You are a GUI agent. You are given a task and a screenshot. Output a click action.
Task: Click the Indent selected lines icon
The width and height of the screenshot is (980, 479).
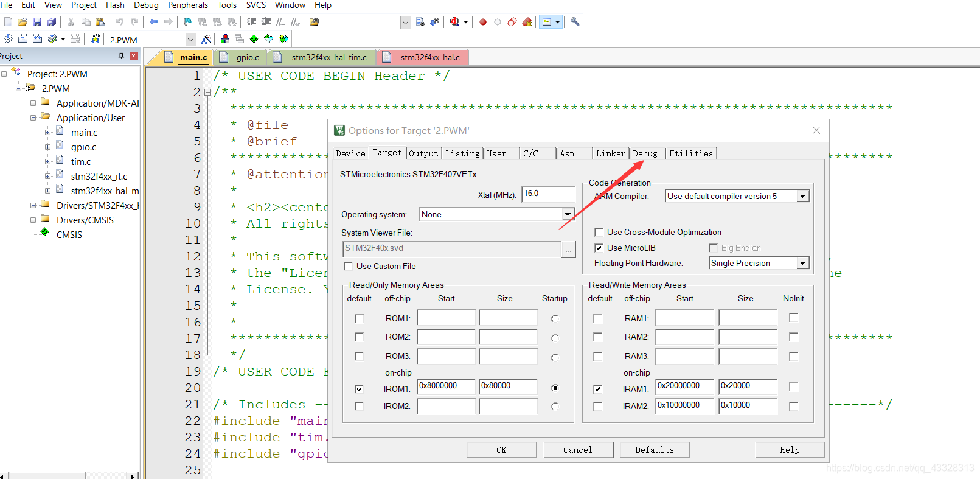[251, 22]
